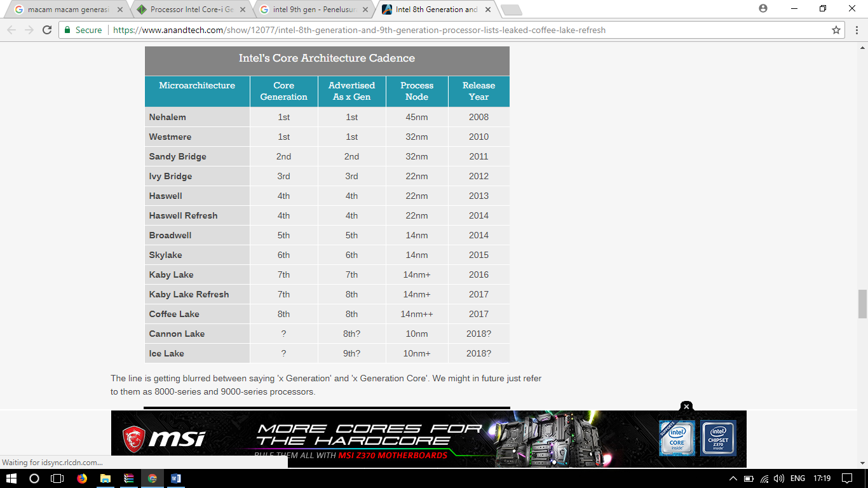This screenshot has height=488, width=868.
Task: Click the '10nm+' process node cell
Action: (417, 353)
